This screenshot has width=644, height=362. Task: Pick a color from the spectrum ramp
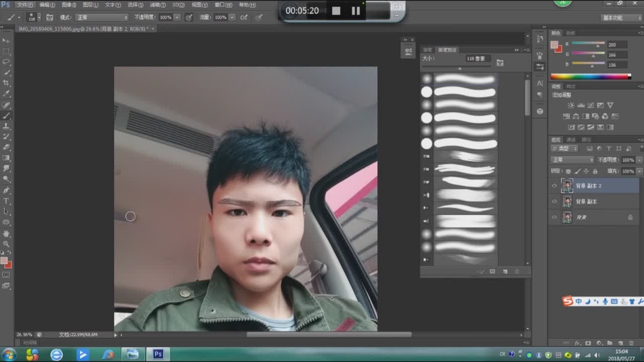590,76
